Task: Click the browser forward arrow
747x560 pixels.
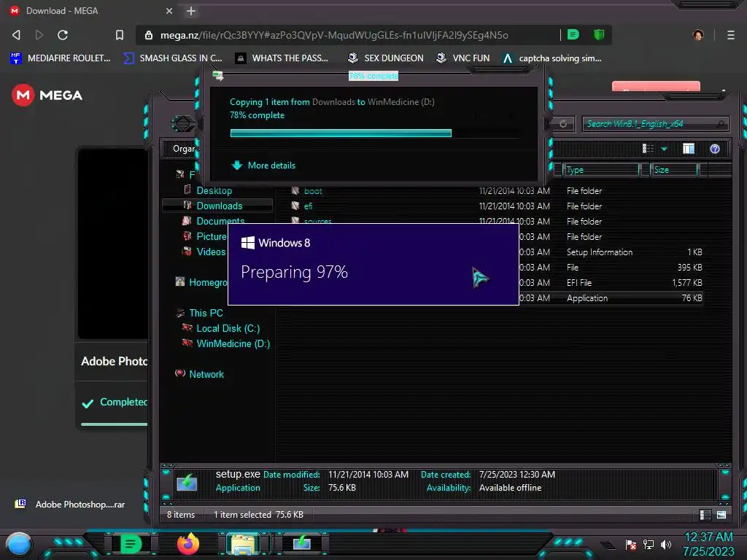Action: click(x=39, y=35)
